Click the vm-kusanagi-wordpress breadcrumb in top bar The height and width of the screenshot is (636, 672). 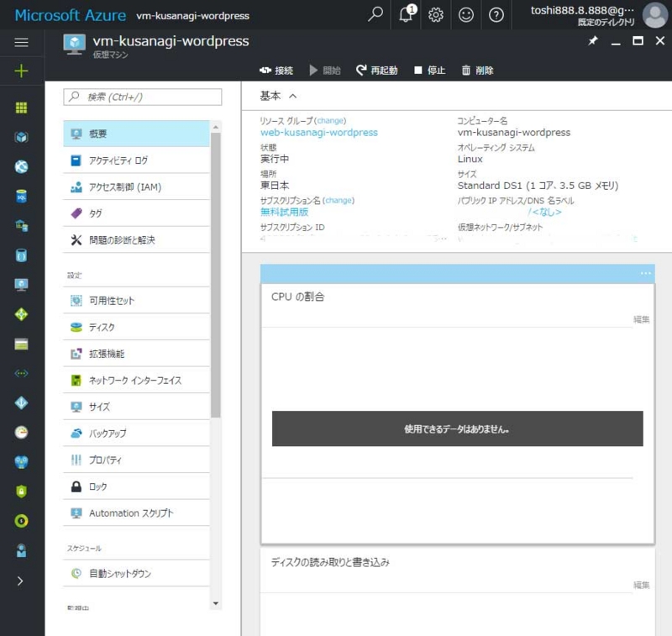click(x=193, y=16)
